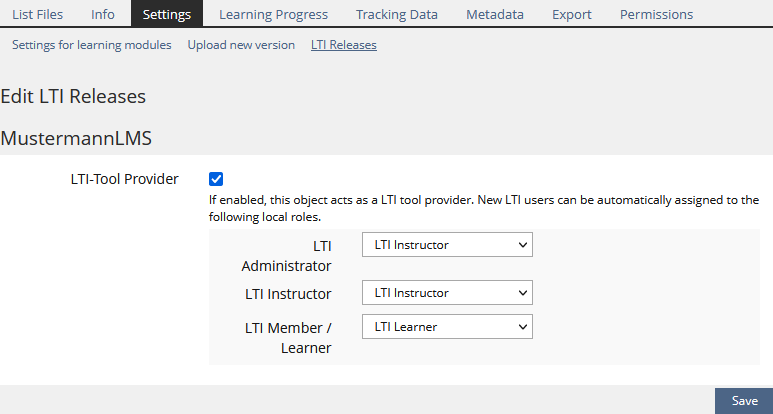The width and height of the screenshot is (773, 414).
Task: Open the Permissions tab
Action: [656, 14]
